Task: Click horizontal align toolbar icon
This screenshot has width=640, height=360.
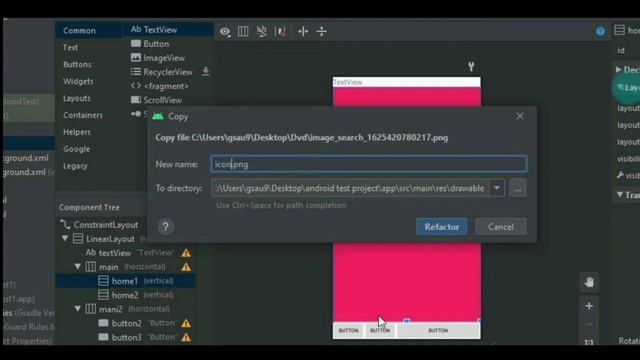Action: pyautogui.click(x=303, y=31)
